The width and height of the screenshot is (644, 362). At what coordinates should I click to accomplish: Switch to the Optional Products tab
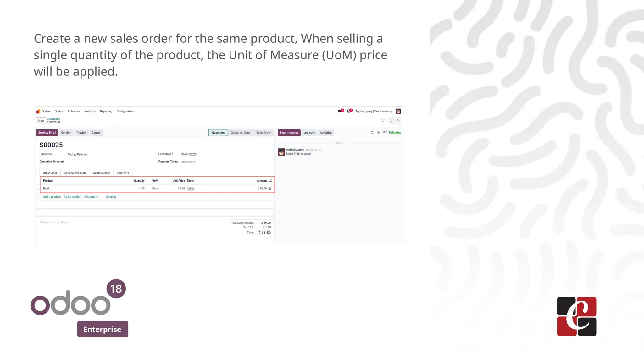75,173
